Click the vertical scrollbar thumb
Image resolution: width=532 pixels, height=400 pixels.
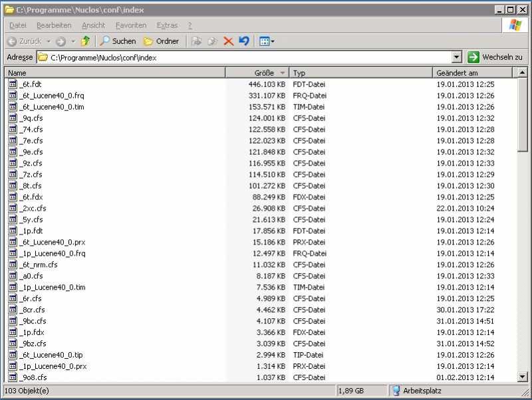point(522,115)
